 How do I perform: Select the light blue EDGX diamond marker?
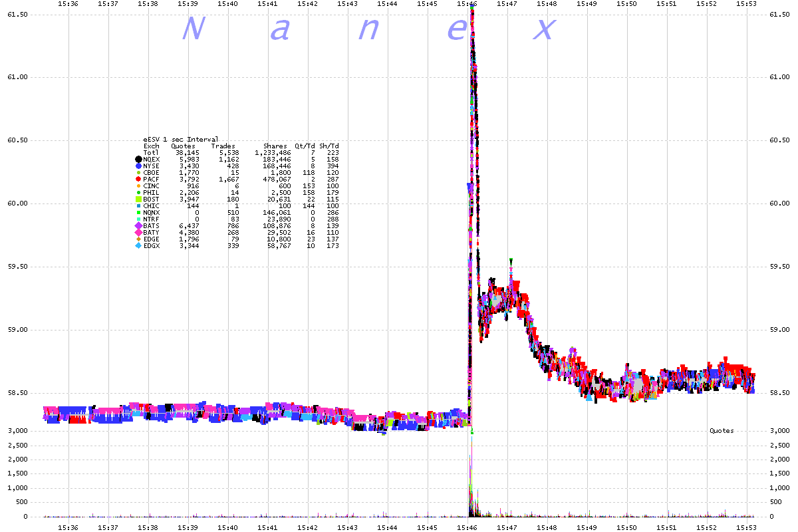point(138,246)
